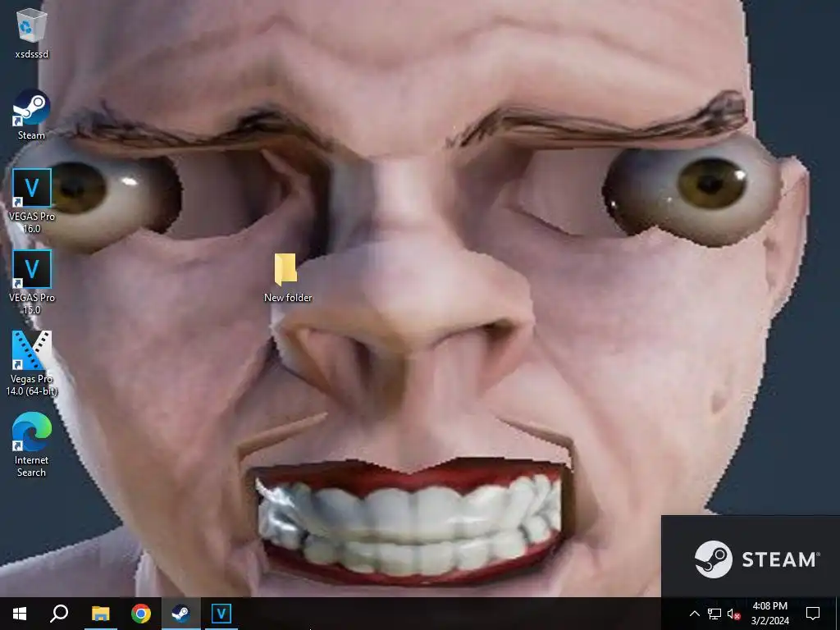Select the Vegas Pro 14.0 (64-bit) shortcut
Image resolution: width=840 pixels, height=630 pixels.
[x=32, y=363]
